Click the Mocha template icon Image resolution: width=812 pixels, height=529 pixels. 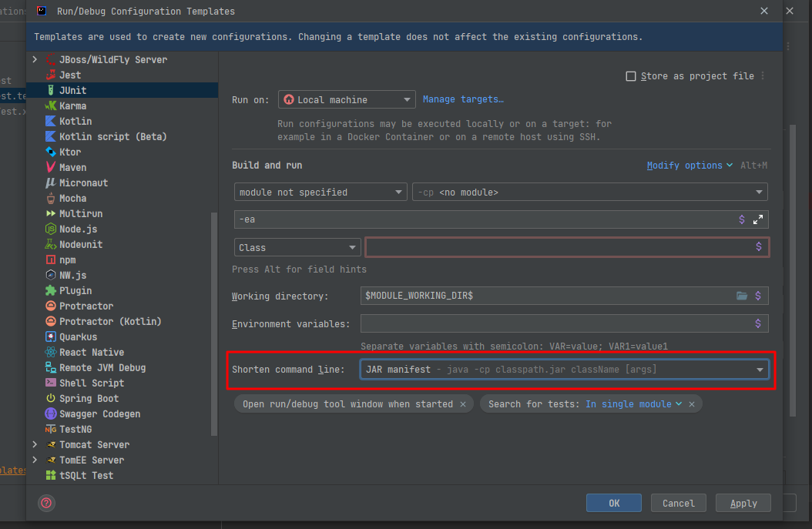51,198
